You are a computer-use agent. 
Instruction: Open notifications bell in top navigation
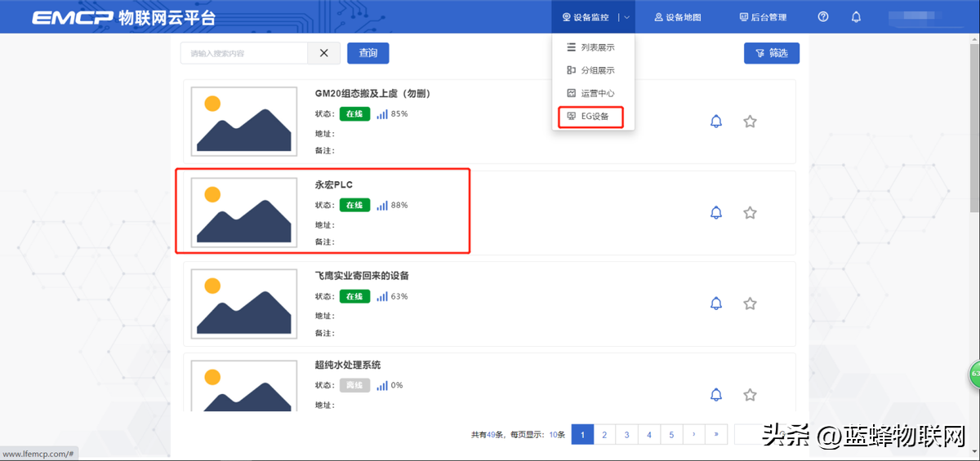coord(856,17)
